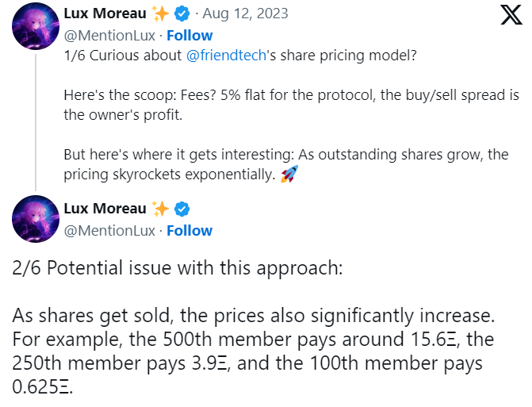This screenshot has width=532, height=407.
Task: Open the Aug 12, 2023 timestamp link
Action: click(x=245, y=13)
